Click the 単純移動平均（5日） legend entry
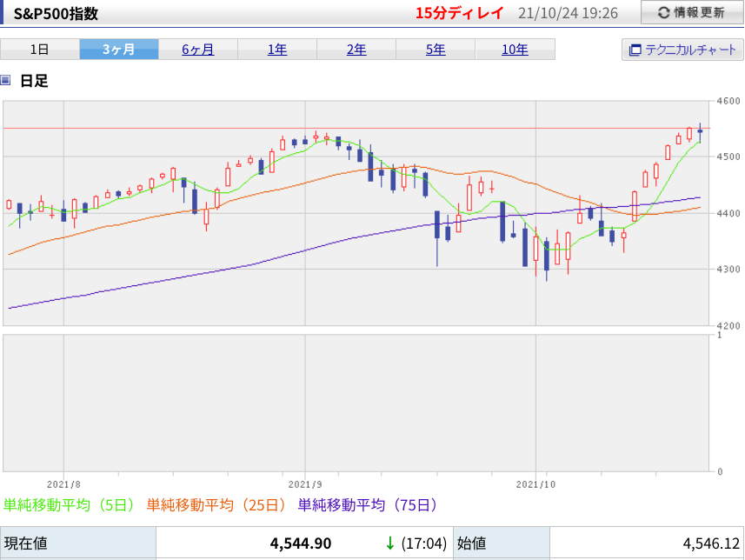 point(70,504)
